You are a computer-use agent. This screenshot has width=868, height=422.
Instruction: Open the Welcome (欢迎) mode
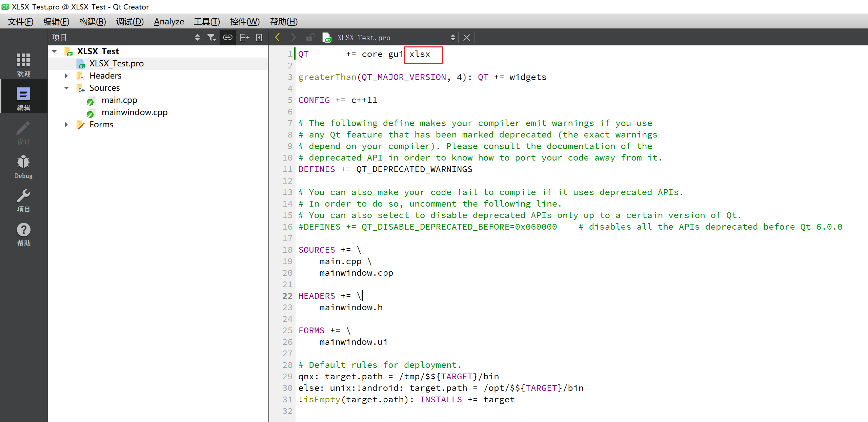[23, 64]
